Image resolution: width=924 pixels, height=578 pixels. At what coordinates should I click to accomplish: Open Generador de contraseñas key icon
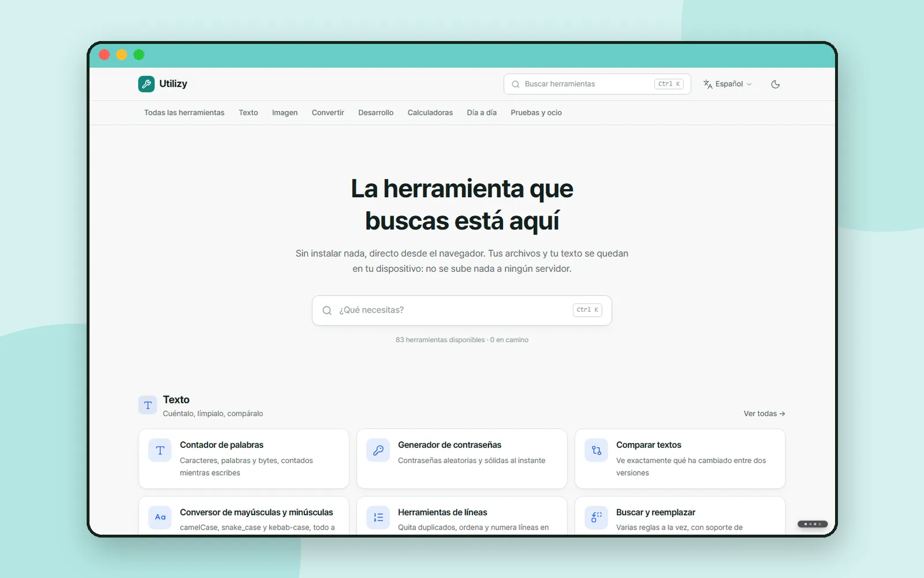click(x=378, y=450)
